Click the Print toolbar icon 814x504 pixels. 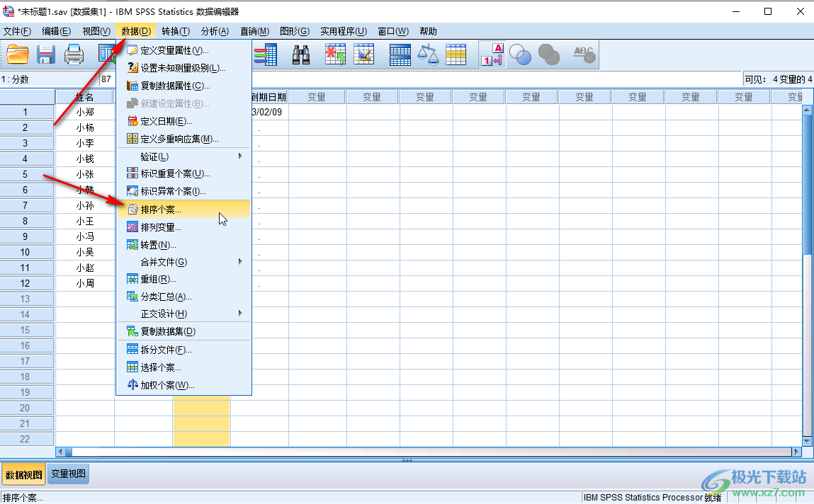click(74, 55)
